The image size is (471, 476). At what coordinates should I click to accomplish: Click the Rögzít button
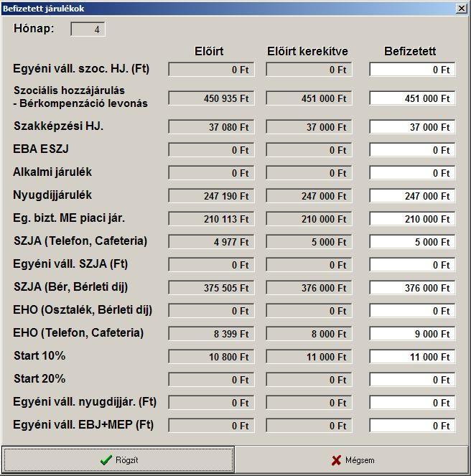(x=118, y=459)
